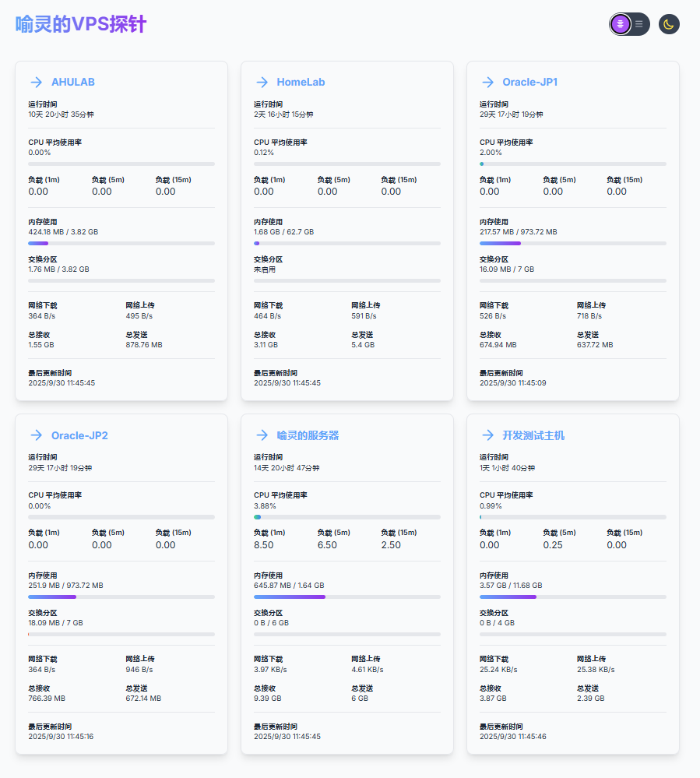
Task: Open the 喻灵的服务器 title link
Action: click(308, 435)
